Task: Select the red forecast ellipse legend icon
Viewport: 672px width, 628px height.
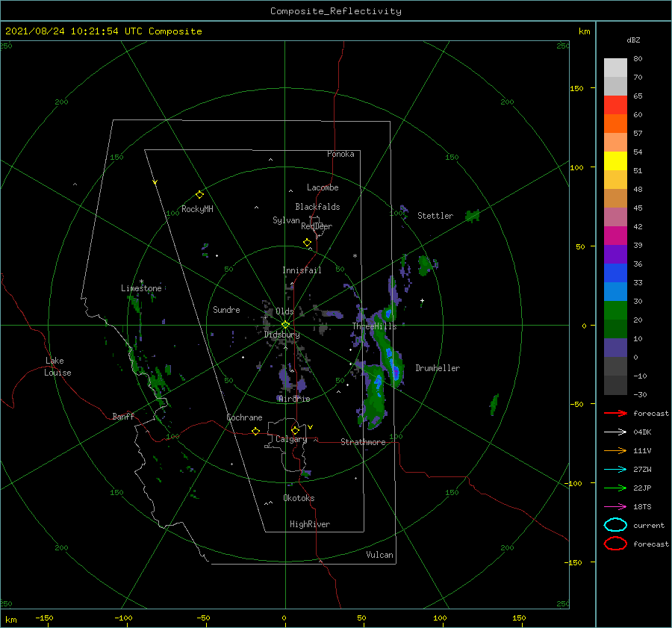Action: [x=615, y=544]
